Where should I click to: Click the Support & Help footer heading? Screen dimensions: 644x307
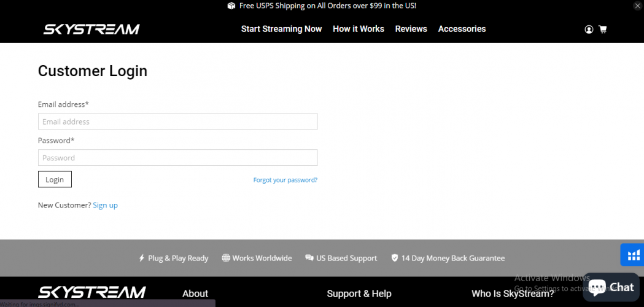[x=359, y=294]
